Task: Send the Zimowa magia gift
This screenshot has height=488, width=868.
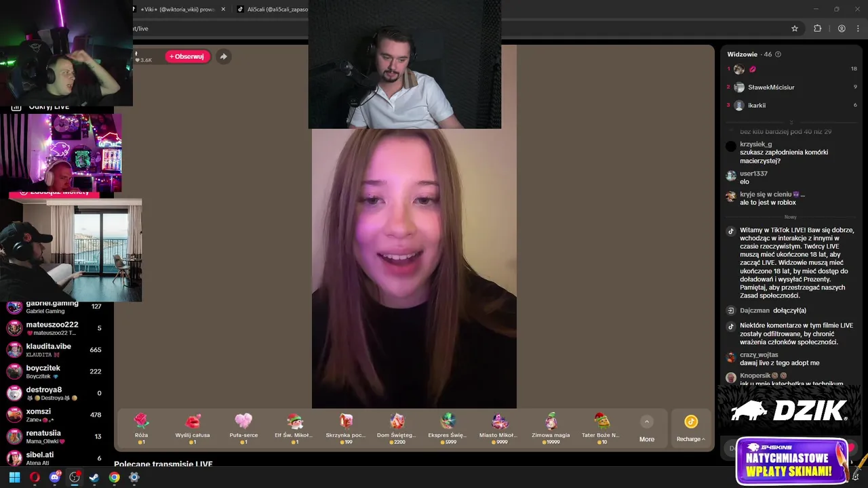Action: (551, 428)
